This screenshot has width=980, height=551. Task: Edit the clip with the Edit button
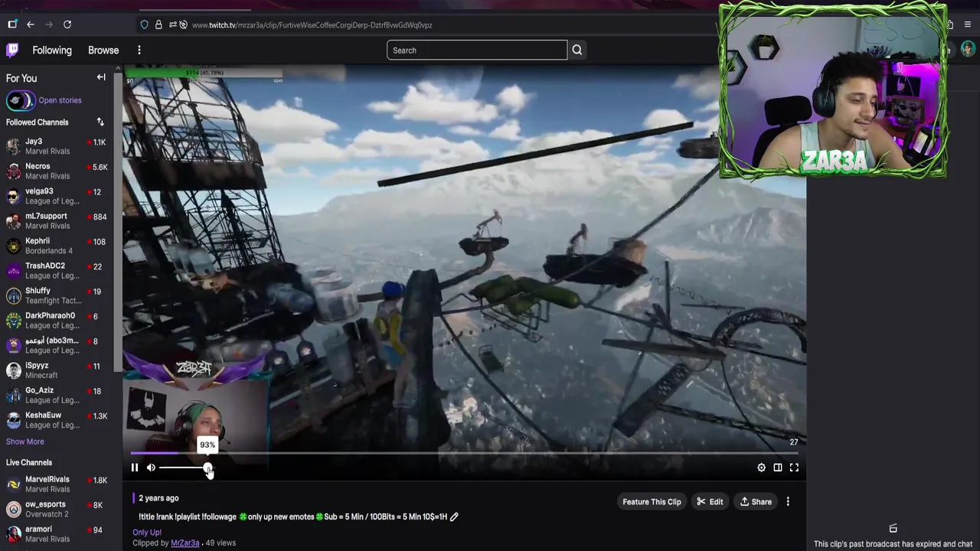(709, 502)
